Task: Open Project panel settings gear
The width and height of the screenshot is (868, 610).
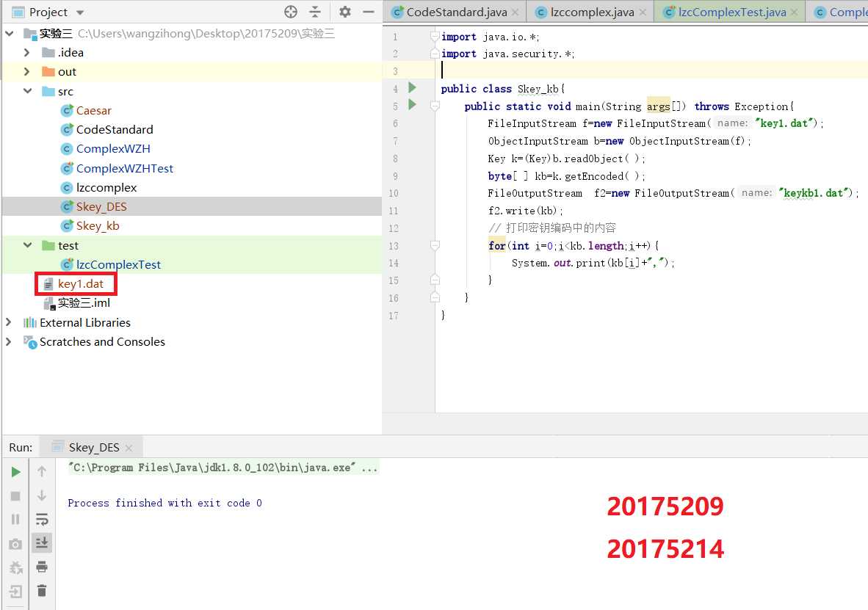Action: (345, 12)
